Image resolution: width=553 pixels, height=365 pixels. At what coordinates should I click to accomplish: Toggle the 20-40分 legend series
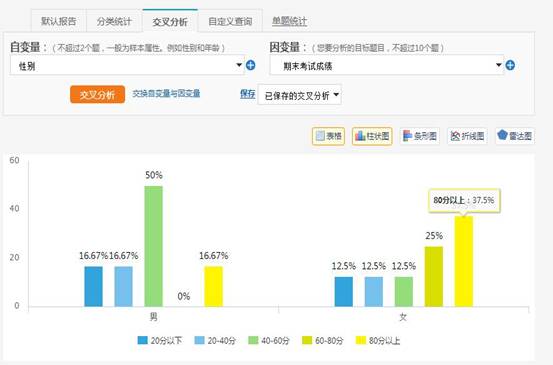point(215,341)
